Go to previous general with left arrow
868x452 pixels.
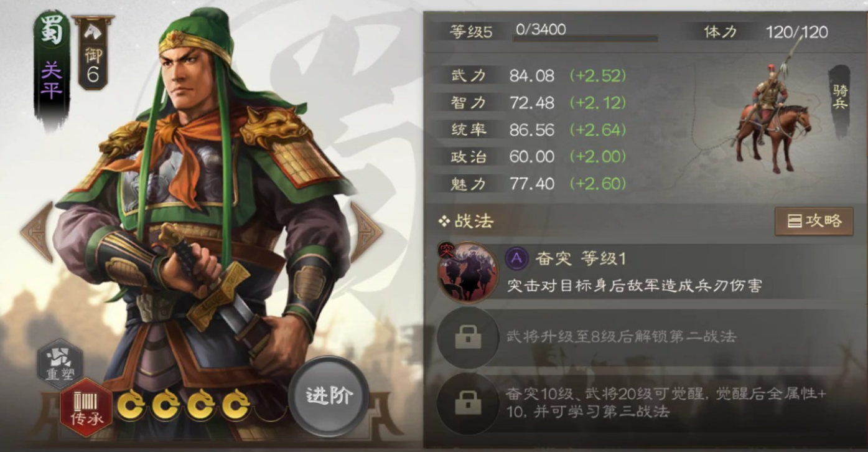click(37, 232)
